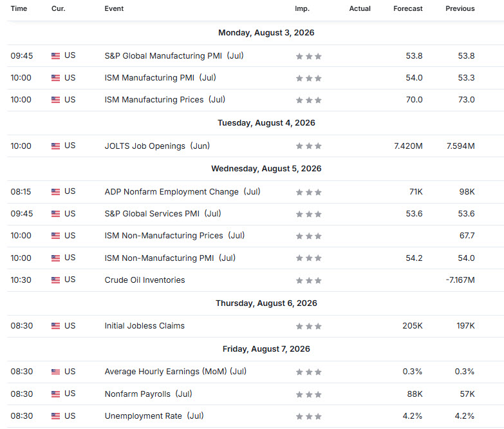Click the US flag in the JOLTS Job Openings row
The height and width of the screenshot is (429, 504).
tap(55, 146)
